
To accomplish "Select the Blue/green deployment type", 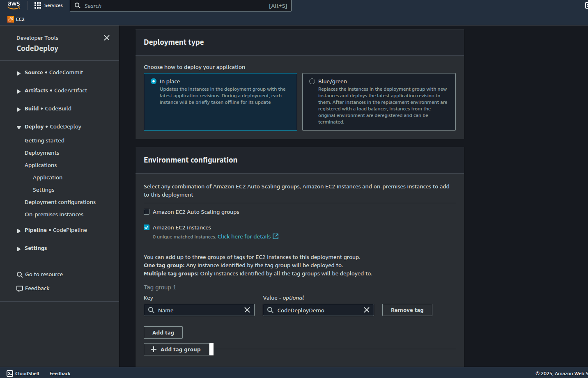I will (312, 81).
